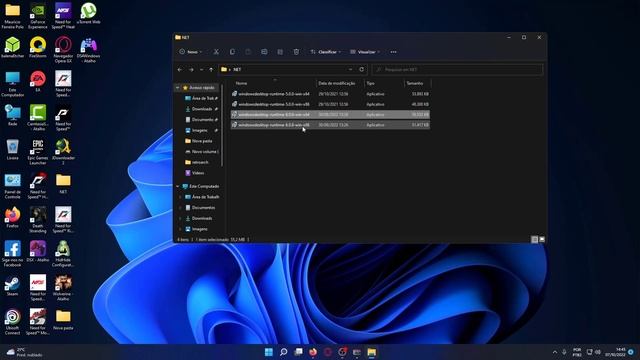Select windowsdesktop-runtime 5.0 win-x86 file

click(x=330, y=104)
